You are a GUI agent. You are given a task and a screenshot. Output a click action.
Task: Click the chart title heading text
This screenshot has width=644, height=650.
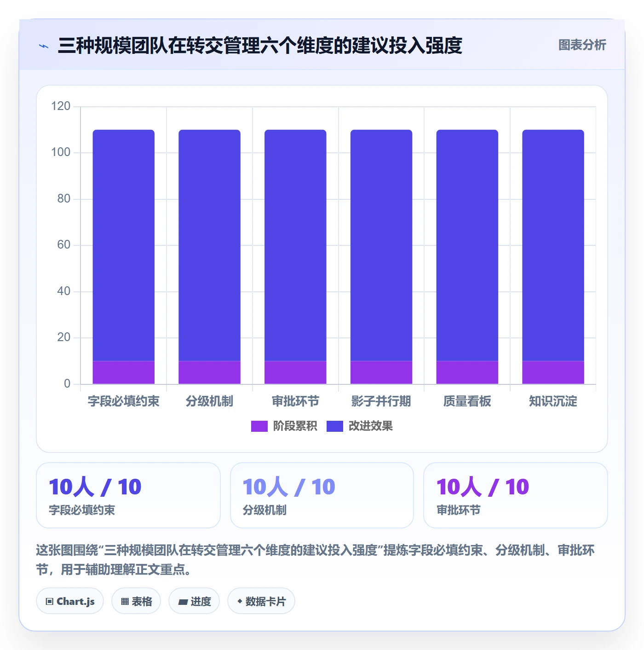pyautogui.click(x=260, y=46)
